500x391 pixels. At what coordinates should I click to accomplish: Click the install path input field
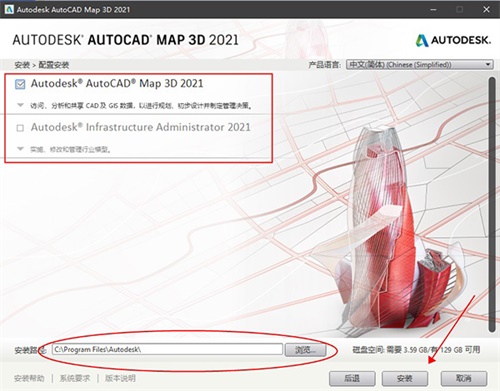point(167,349)
